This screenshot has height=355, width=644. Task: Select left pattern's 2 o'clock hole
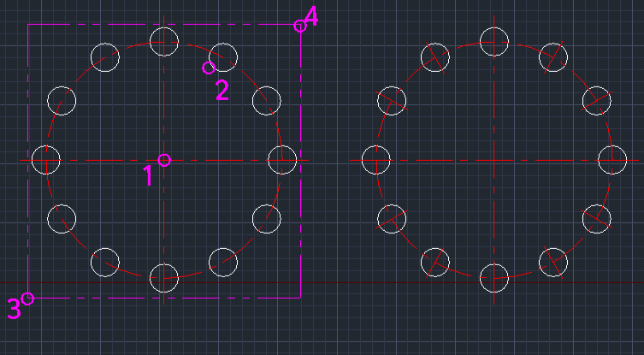tap(266, 100)
